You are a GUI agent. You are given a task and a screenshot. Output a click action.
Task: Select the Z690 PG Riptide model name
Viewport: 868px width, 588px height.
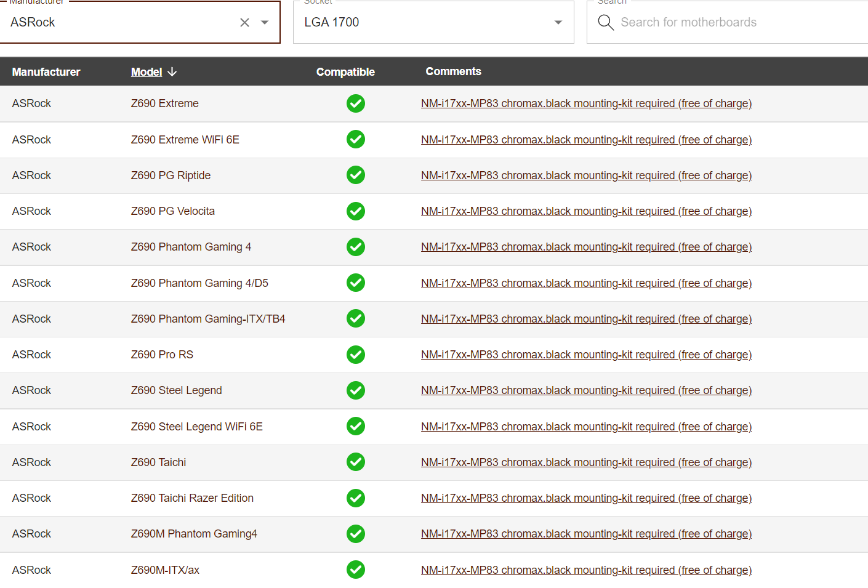(x=171, y=175)
